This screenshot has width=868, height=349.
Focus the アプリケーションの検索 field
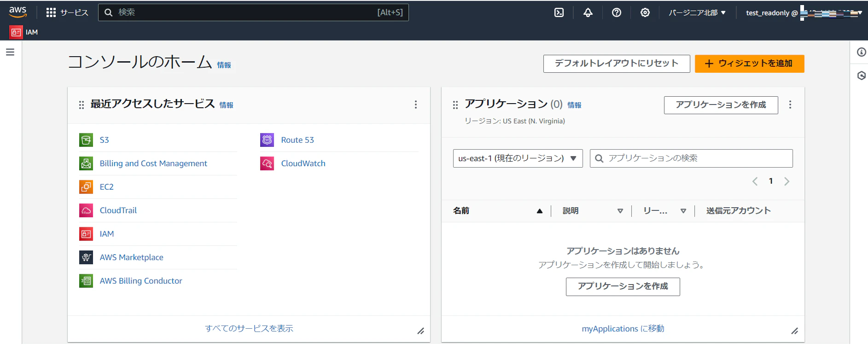tap(691, 158)
